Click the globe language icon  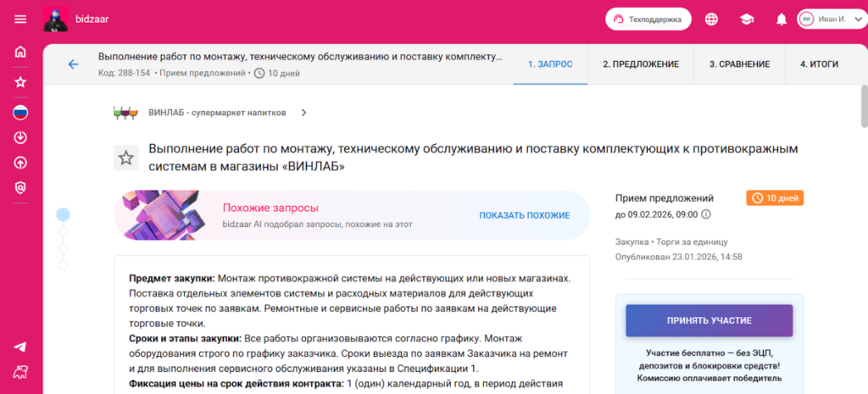(711, 19)
